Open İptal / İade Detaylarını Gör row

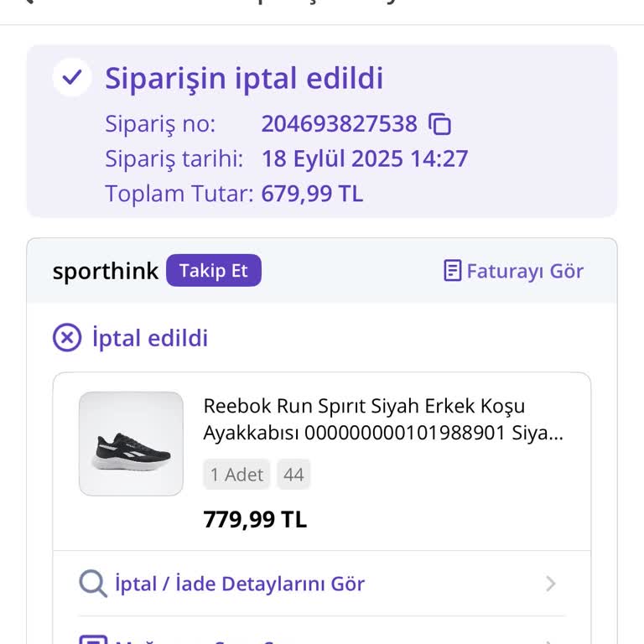tap(239, 584)
